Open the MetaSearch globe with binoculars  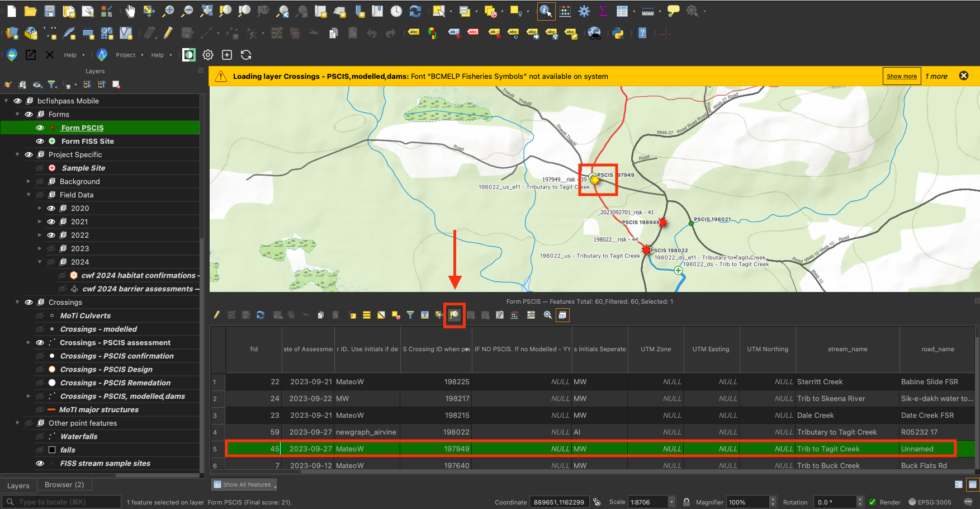click(x=595, y=34)
